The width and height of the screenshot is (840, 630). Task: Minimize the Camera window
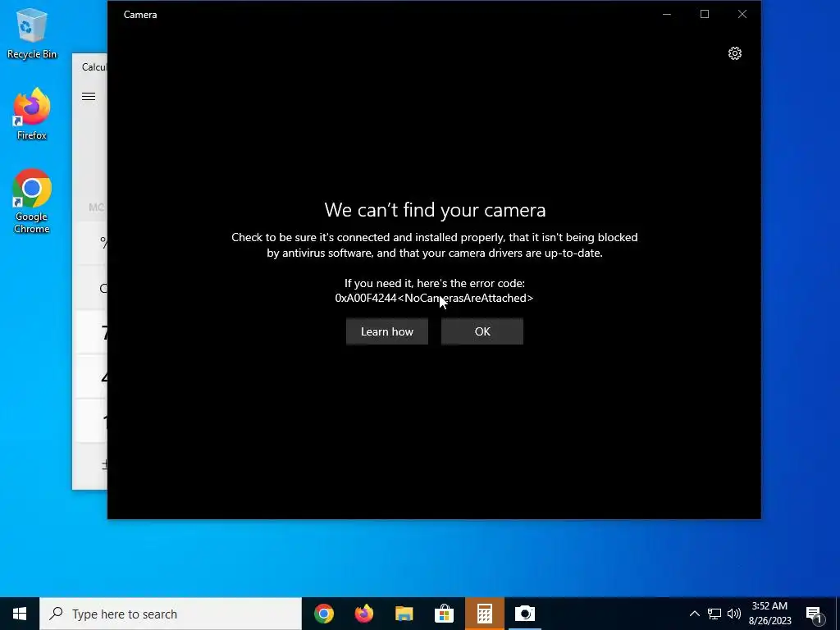(667, 15)
